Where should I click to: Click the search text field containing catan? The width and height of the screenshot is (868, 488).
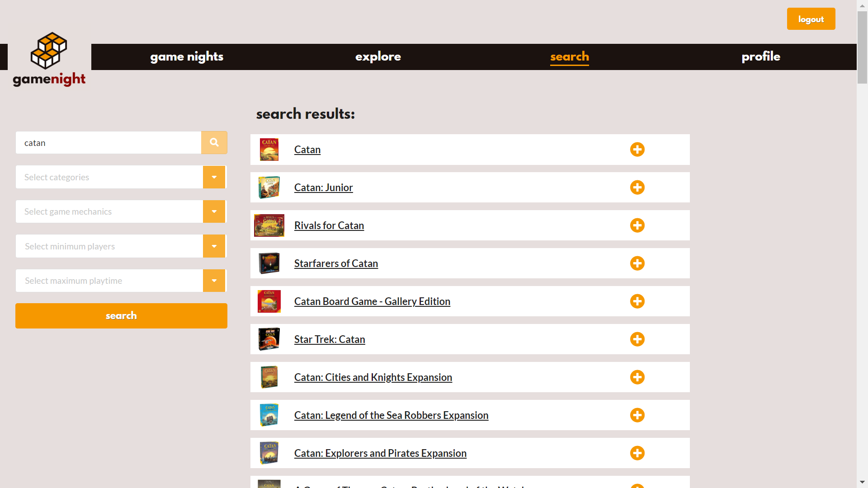(108, 143)
